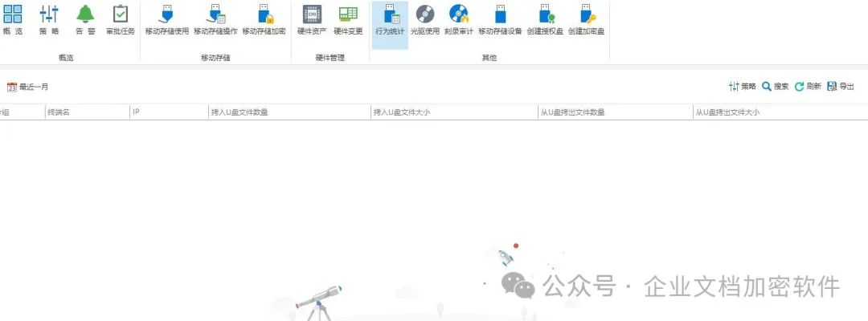The width and height of the screenshot is (868, 321).
Task: Open the 告警 alarm bell icon
Action: click(85, 20)
